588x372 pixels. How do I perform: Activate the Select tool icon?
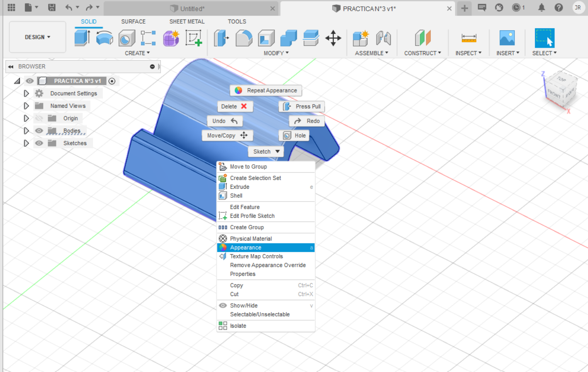[x=544, y=38]
